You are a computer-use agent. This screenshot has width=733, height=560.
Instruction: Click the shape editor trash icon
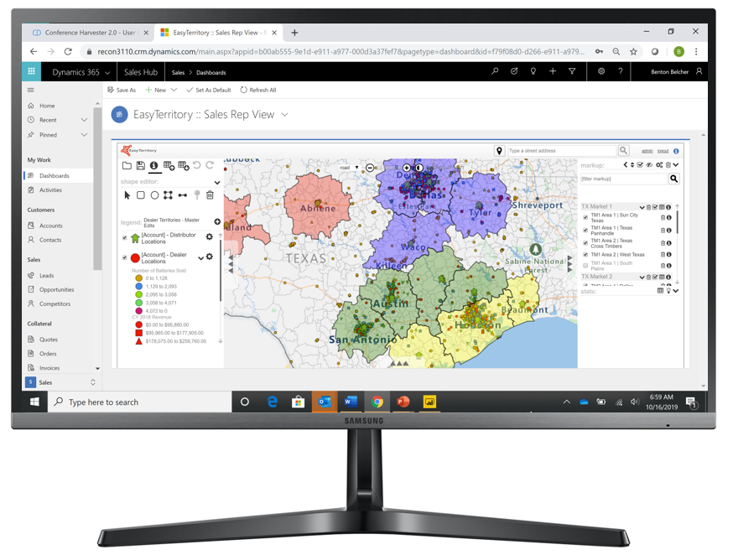pyautogui.click(x=210, y=195)
